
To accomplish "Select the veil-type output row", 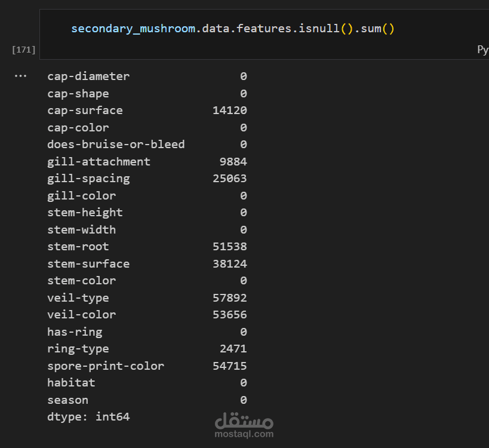I will coord(147,298).
